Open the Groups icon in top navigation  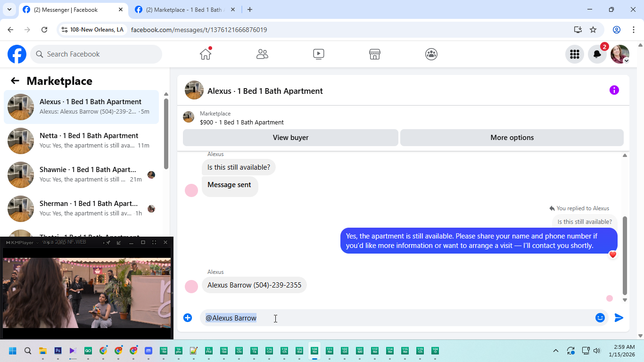431,54
